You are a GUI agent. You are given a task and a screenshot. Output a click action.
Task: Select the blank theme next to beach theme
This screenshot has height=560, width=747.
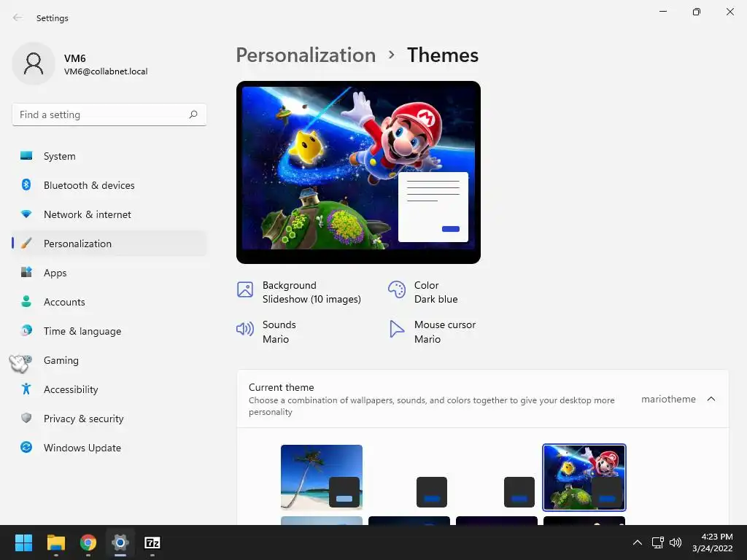coord(409,477)
